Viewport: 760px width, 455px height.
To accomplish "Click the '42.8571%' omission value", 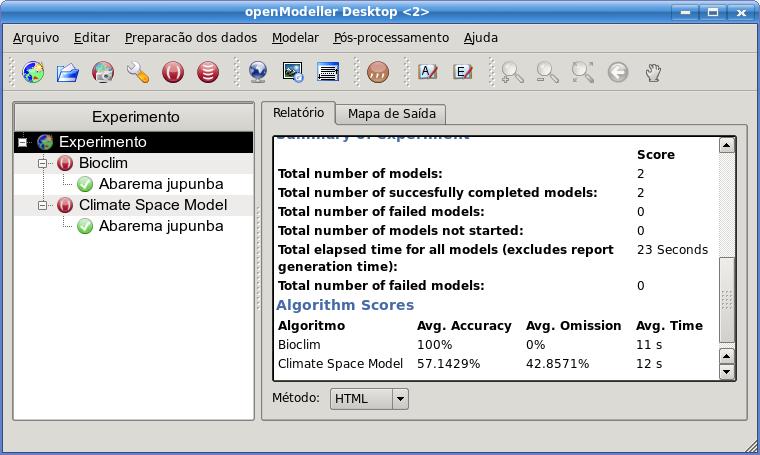I will 557,364.
